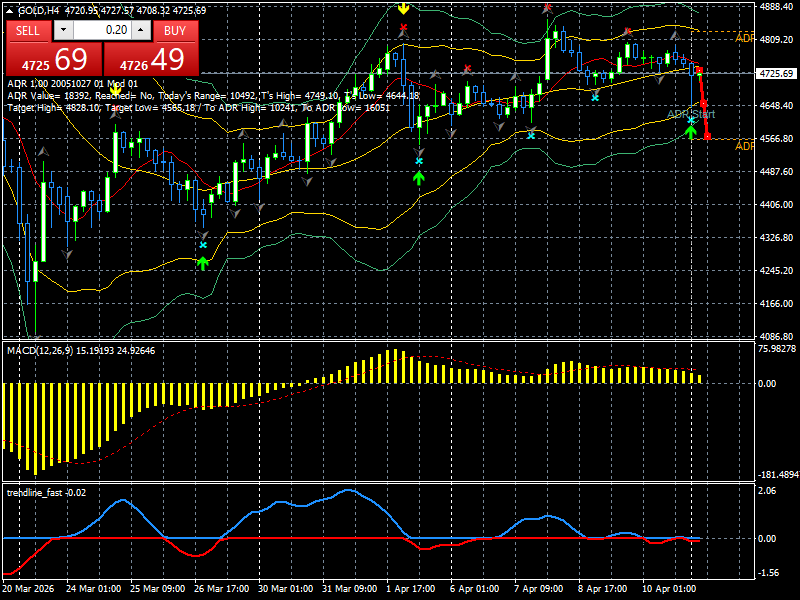Click the cyan cross above the 1 Apr green arrow
800x600 pixels.
coord(419,161)
